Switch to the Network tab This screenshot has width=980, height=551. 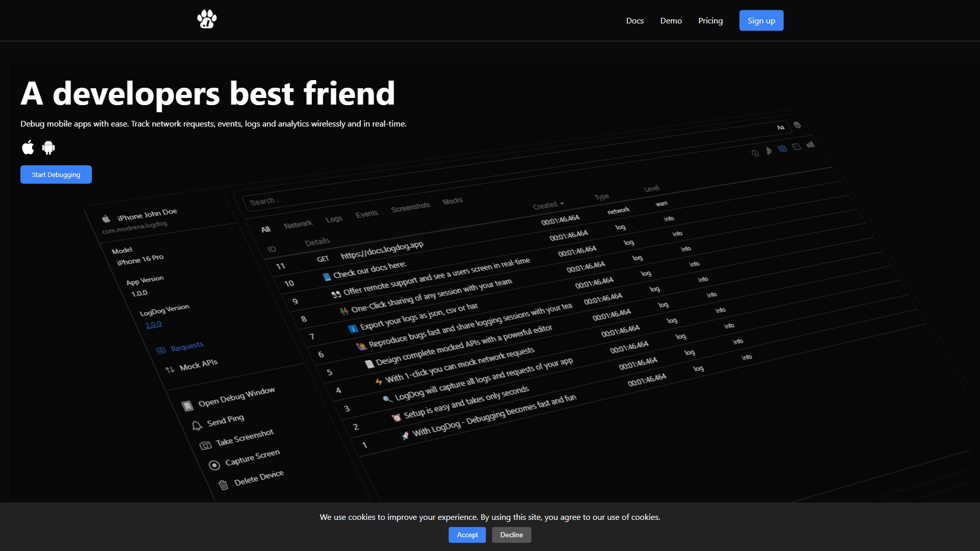point(298,224)
